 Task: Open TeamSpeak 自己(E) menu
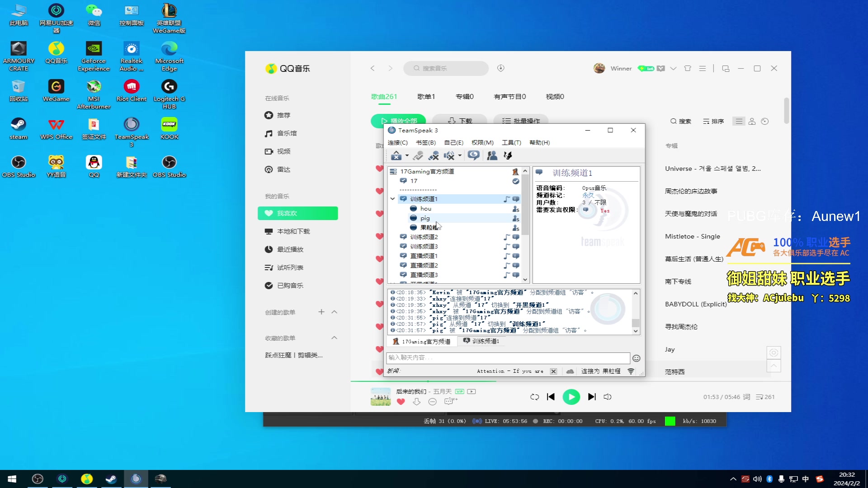tap(453, 142)
